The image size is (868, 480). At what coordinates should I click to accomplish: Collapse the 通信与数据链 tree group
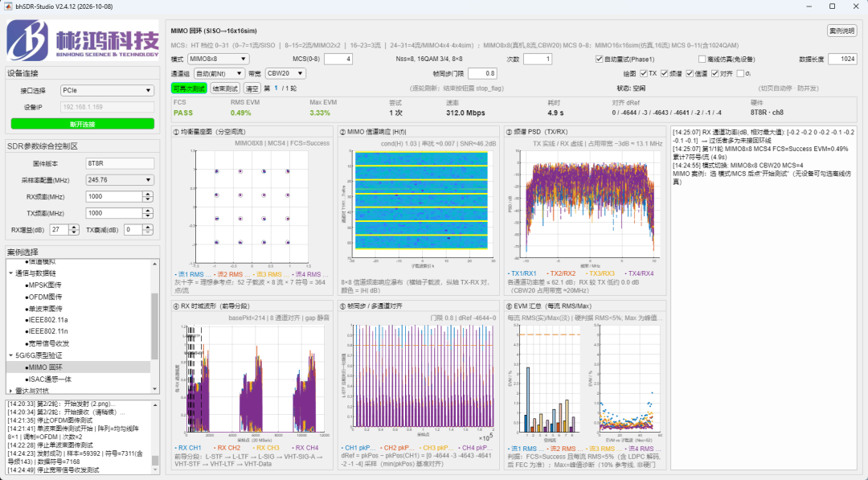11,273
